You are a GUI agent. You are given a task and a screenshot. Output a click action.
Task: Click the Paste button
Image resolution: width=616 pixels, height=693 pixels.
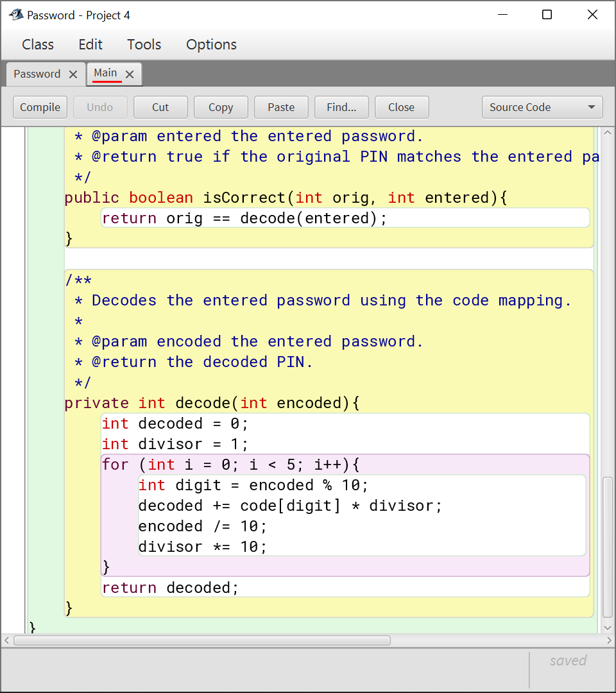(281, 107)
